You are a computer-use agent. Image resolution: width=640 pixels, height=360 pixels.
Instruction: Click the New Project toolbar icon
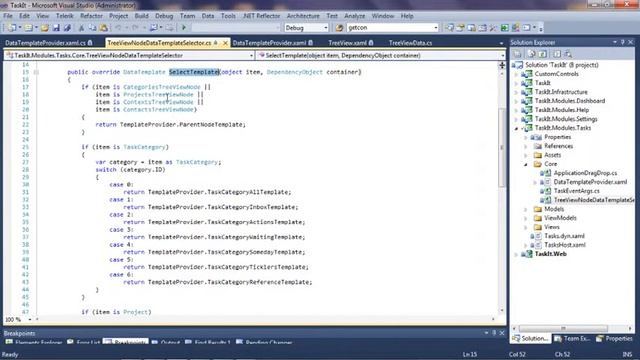tap(12, 28)
